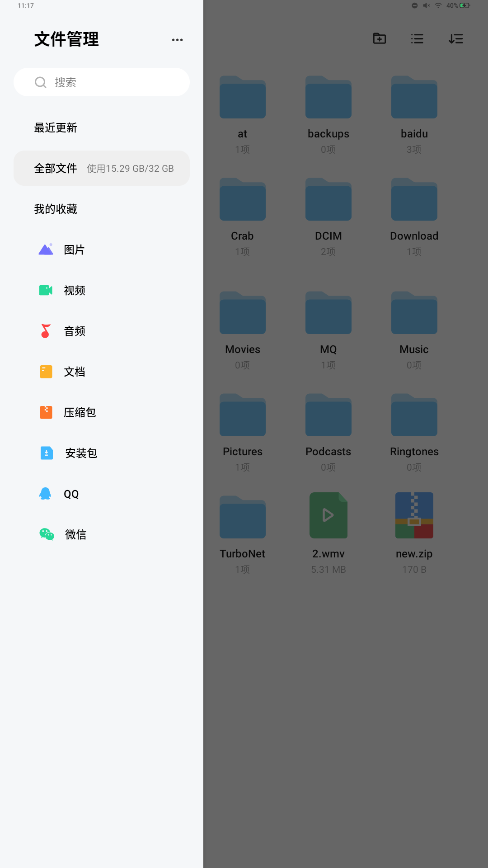This screenshot has width=488, height=868.
Task: Open the Music folder
Action: (414, 313)
